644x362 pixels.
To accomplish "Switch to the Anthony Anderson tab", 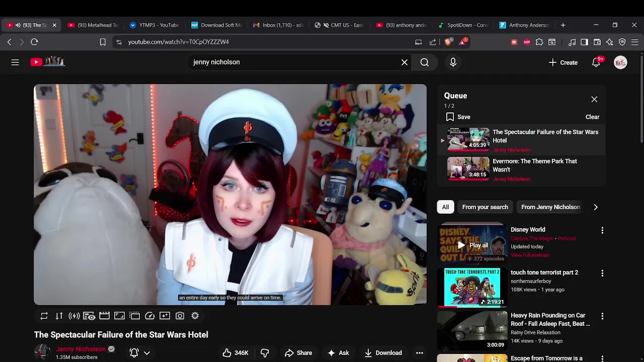I will pyautogui.click(x=524, y=25).
